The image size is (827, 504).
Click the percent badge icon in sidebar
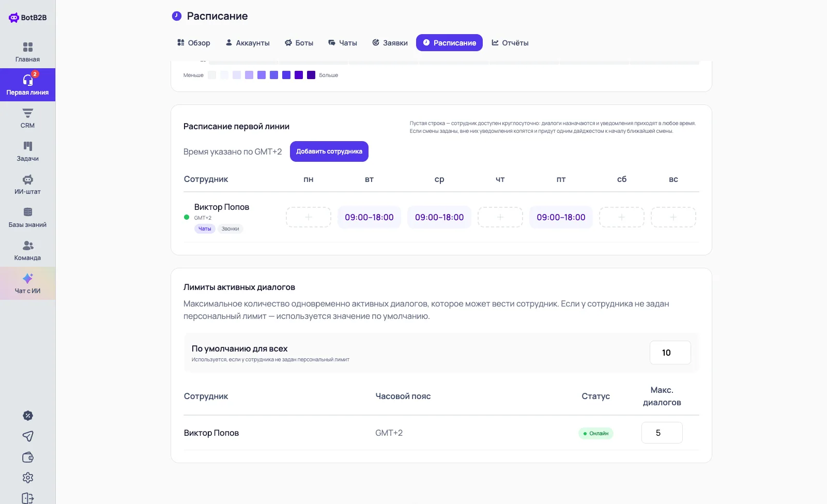pos(28,416)
